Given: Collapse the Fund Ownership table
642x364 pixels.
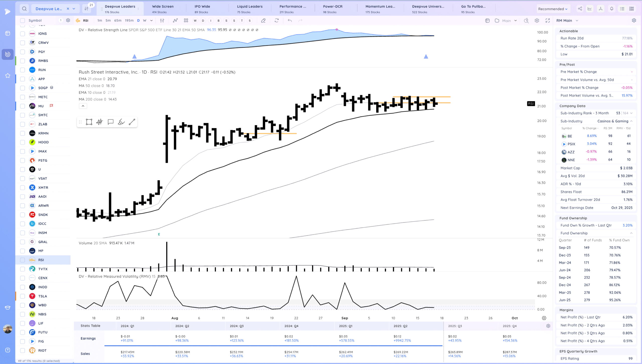Looking at the screenshot, I should (631, 233).
